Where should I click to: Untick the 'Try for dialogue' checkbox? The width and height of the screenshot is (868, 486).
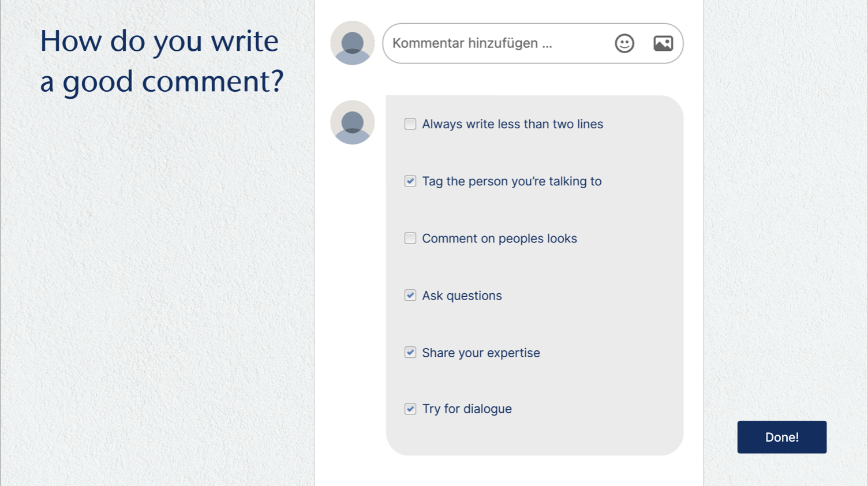tap(410, 409)
